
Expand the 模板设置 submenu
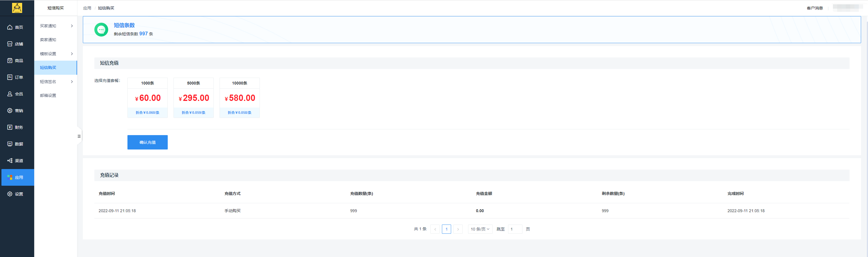56,54
